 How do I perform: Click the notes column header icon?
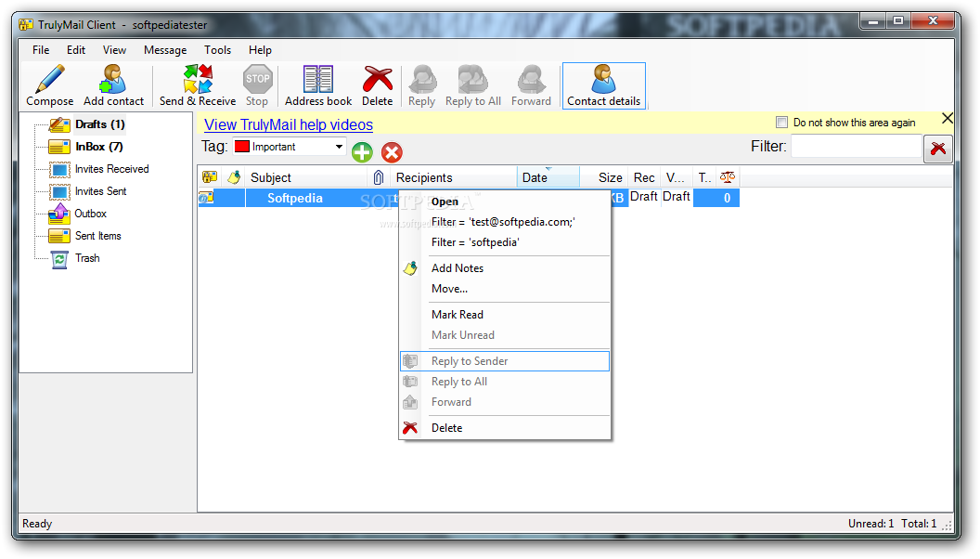pos(234,177)
